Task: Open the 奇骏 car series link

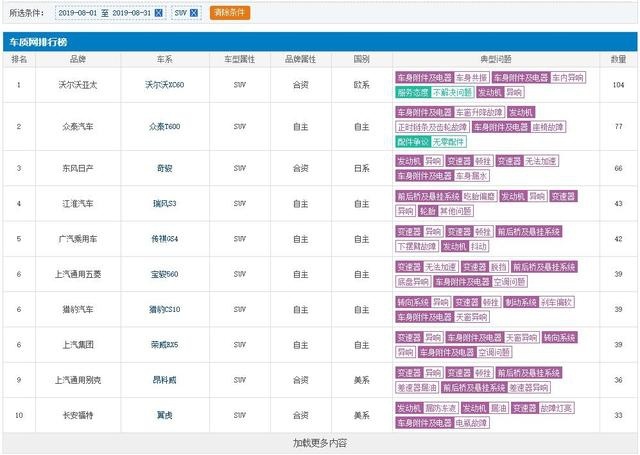Action: (x=164, y=168)
